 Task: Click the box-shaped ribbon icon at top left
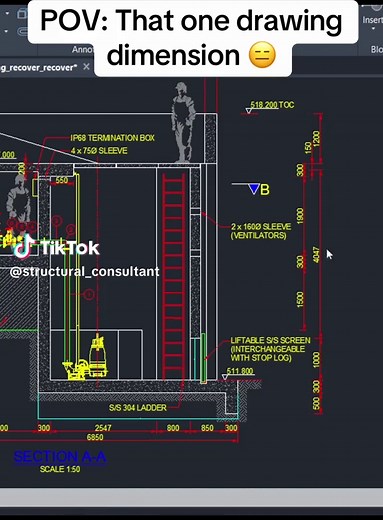(x=22, y=14)
